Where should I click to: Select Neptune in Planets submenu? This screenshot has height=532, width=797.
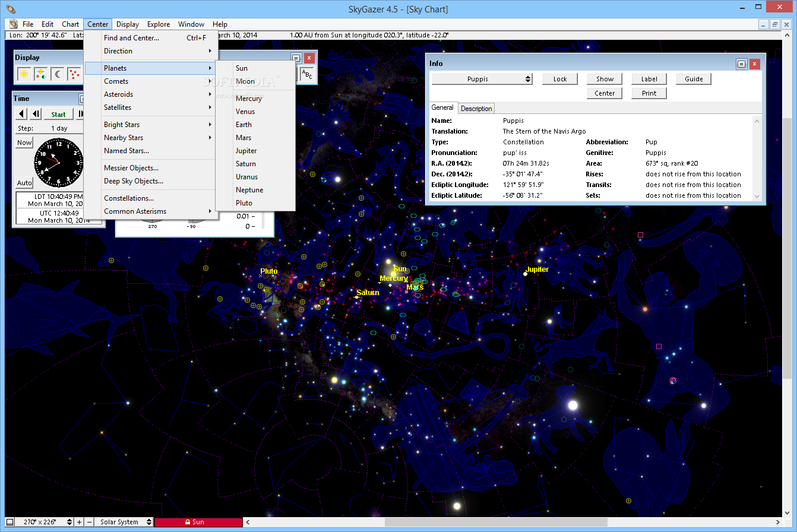(255, 190)
